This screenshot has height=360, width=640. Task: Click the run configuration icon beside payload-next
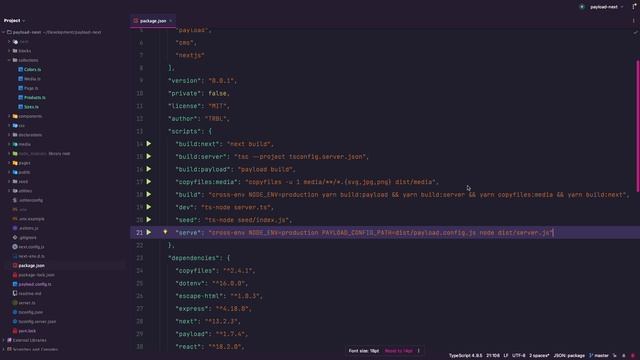pyautogui.click(x=582, y=7)
